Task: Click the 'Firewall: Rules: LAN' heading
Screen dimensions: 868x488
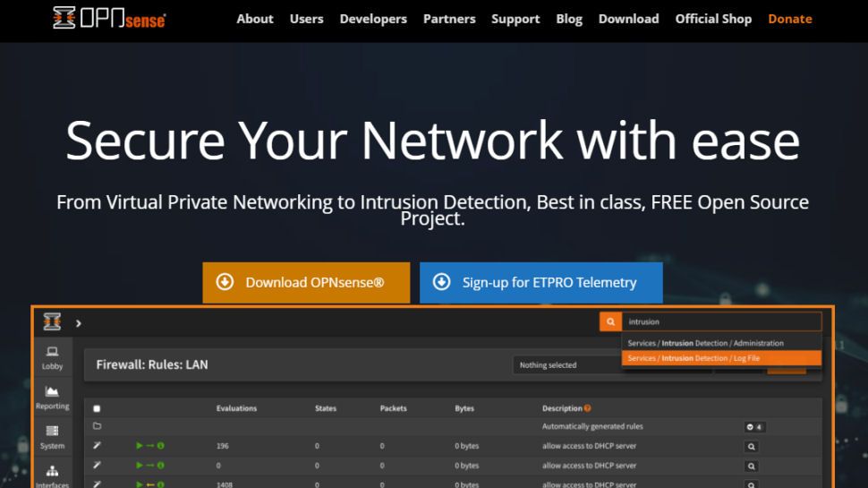Action: [152, 364]
